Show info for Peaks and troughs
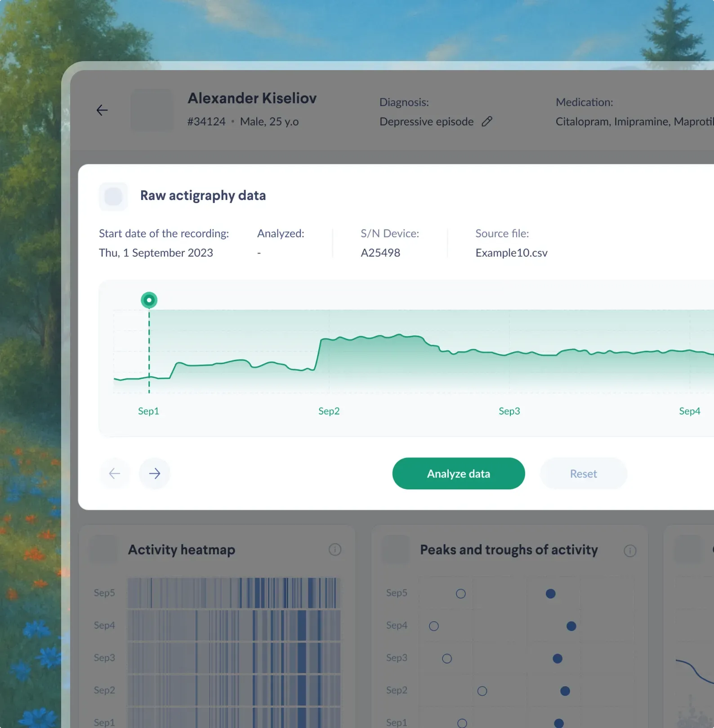714x728 pixels. [x=630, y=550]
